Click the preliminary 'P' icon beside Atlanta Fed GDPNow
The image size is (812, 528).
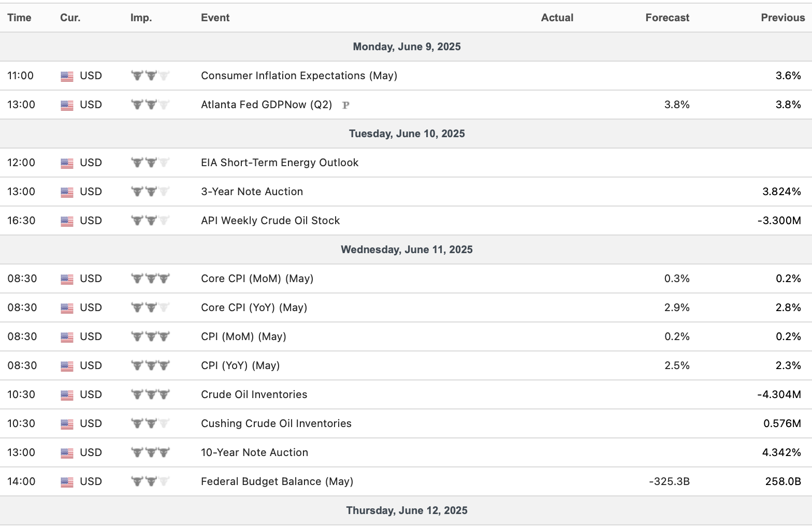coord(346,105)
